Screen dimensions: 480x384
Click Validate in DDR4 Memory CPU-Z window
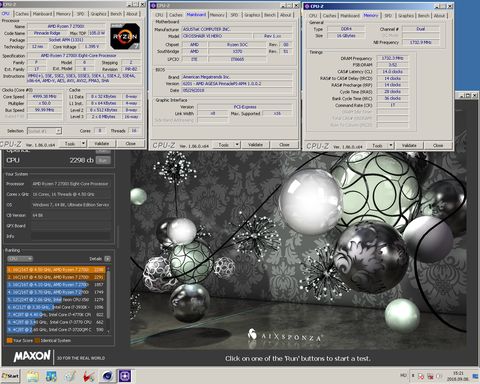(409, 146)
